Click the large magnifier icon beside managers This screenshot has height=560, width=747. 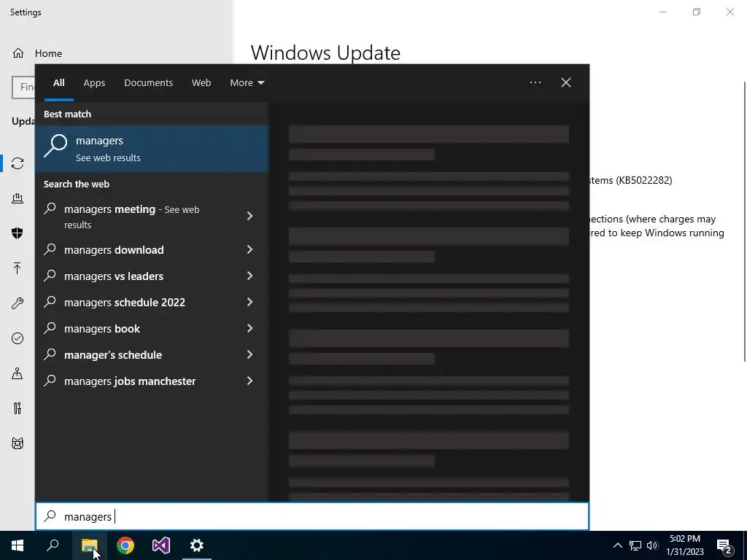point(55,146)
